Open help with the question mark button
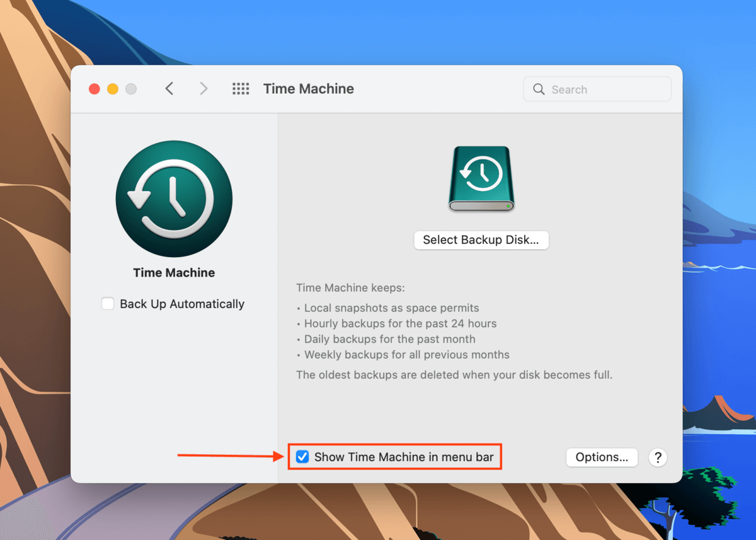This screenshot has height=540, width=756. [658, 457]
